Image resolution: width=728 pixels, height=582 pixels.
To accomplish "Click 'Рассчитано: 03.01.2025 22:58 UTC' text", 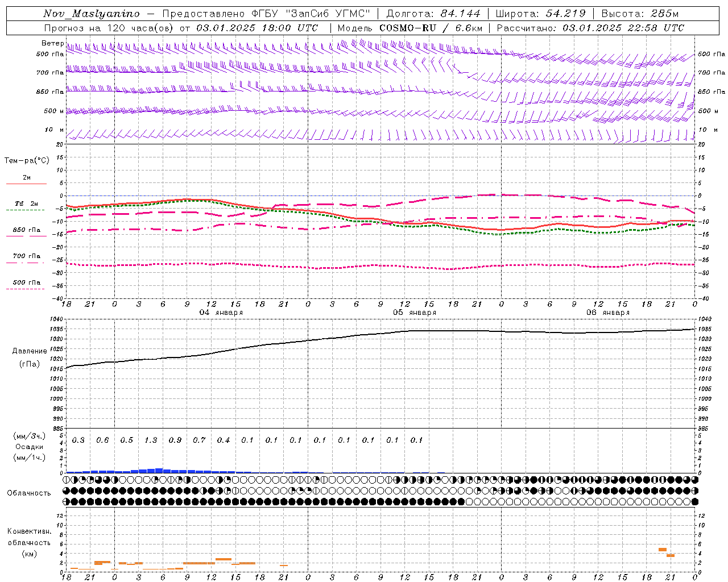I will (x=590, y=28).
